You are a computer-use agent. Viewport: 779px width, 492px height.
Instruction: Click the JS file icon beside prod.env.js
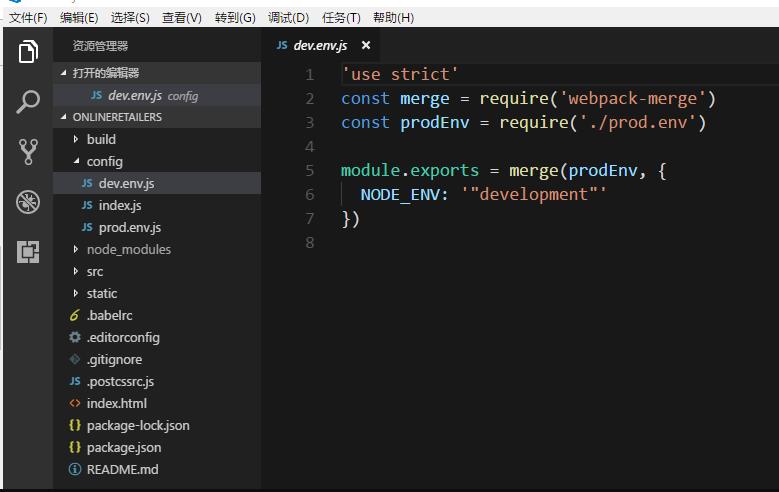pos(87,227)
